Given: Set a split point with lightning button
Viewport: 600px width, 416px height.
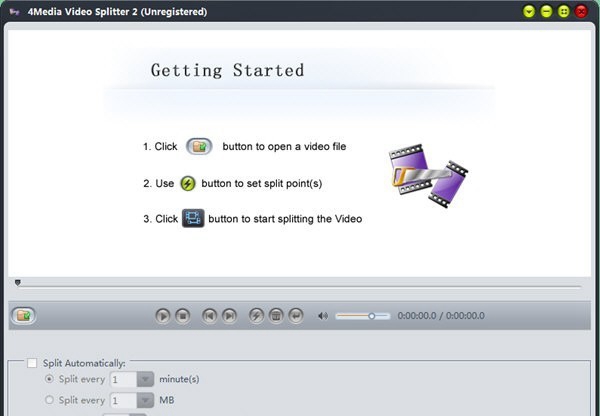Looking at the screenshot, I should tap(256, 316).
